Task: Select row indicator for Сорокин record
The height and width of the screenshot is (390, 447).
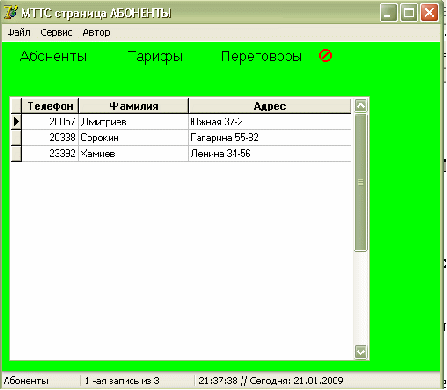Action: tap(16, 138)
